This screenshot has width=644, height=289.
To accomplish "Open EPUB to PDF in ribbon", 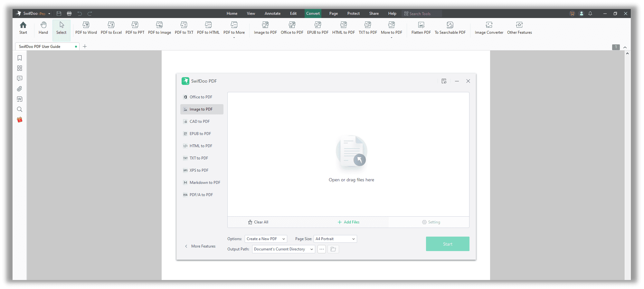I will 318,28.
